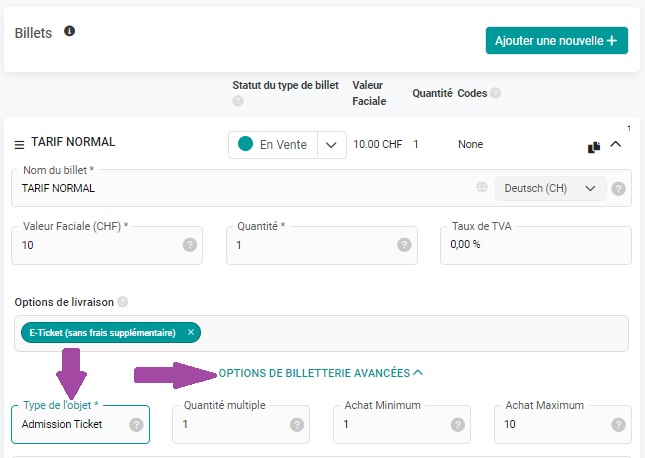
Task: Click the Achat Minimum input field
Action: [x=401, y=424]
